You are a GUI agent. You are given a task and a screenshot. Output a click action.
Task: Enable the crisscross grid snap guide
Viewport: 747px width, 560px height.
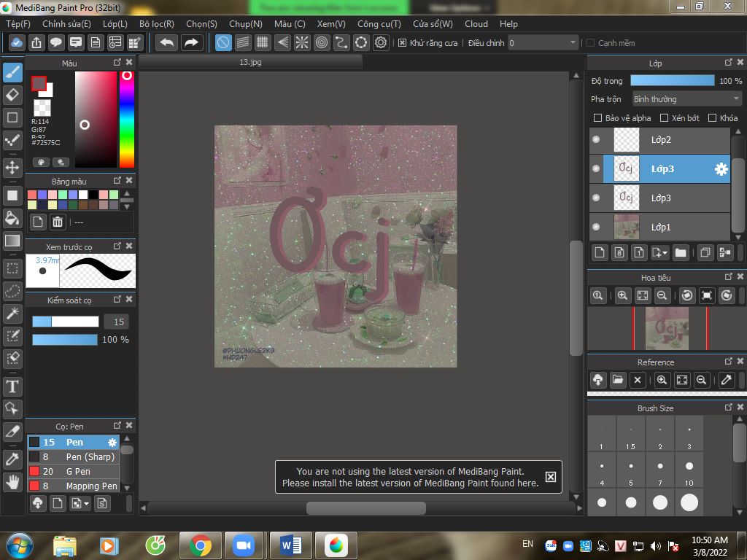(263, 43)
